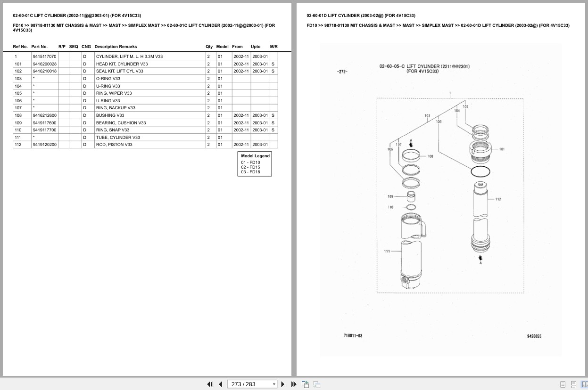Select the BEARING, CUSHION V33 description
Viewport: 588px width, 390px height.
[x=121, y=123]
